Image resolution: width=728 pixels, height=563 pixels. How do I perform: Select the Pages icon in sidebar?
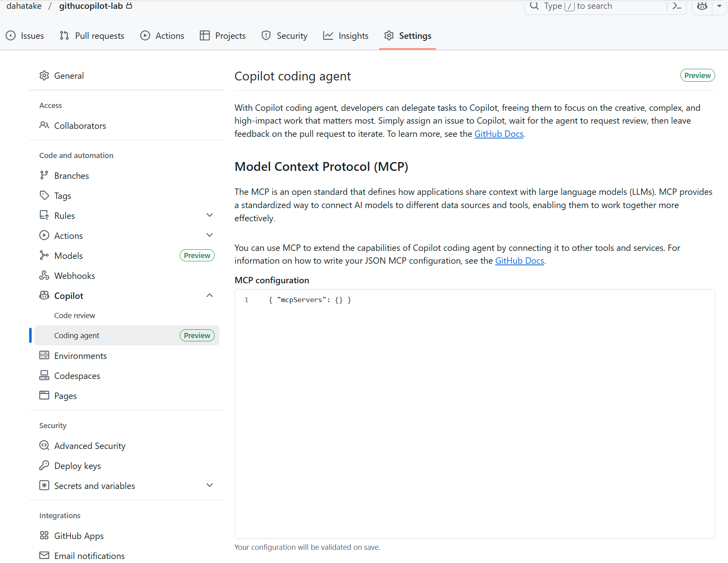pyautogui.click(x=44, y=395)
